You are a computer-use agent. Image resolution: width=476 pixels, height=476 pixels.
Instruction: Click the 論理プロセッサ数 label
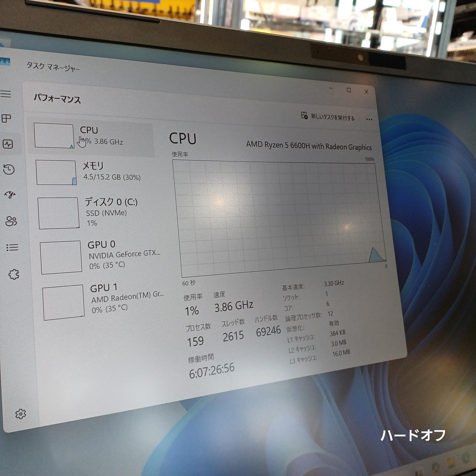click(303, 317)
